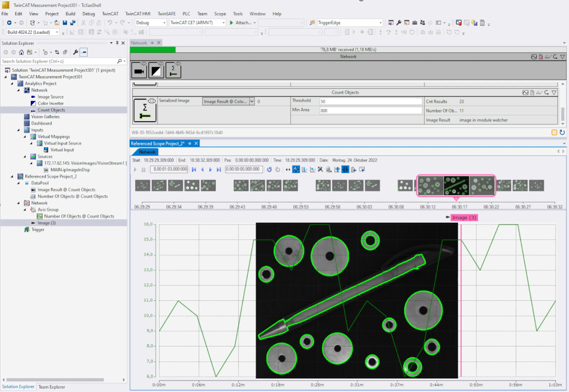The image size is (569, 392).
Task: Toggle auto-hide pin on Solution Explorer
Action: 117,43
